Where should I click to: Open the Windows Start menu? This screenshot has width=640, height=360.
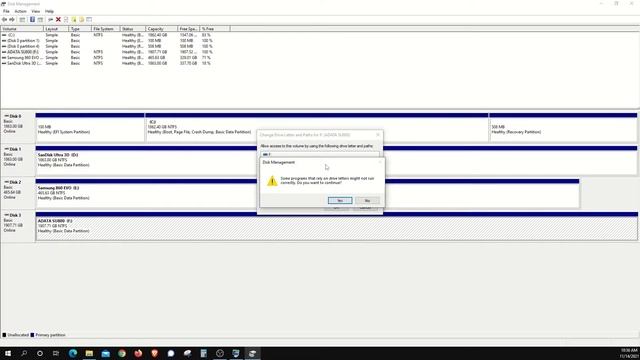coord(8,353)
